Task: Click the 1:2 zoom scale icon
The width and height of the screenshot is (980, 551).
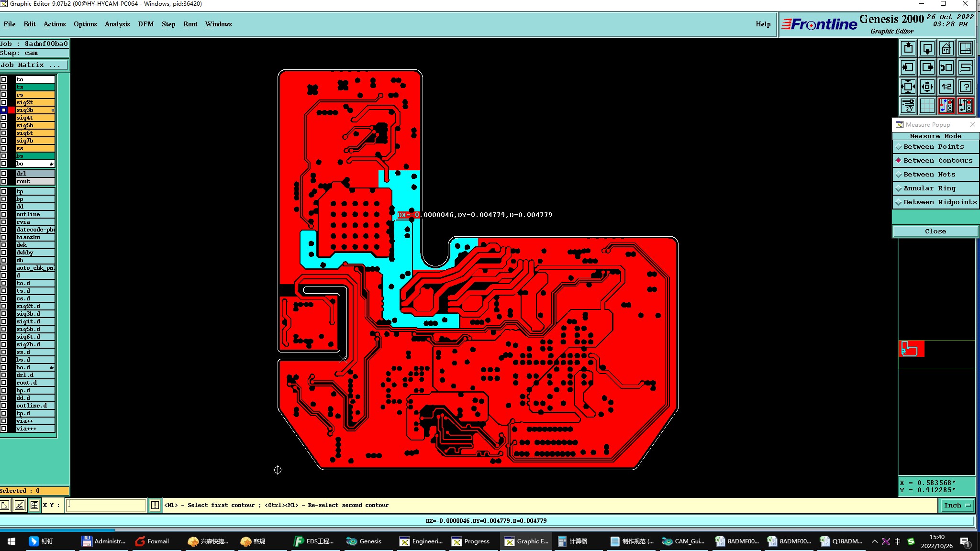Action: coord(946,87)
